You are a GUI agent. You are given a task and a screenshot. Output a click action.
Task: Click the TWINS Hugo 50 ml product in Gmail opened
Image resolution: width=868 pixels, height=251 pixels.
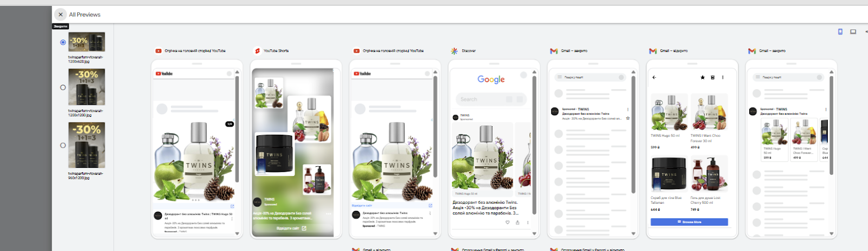[669, 112]
